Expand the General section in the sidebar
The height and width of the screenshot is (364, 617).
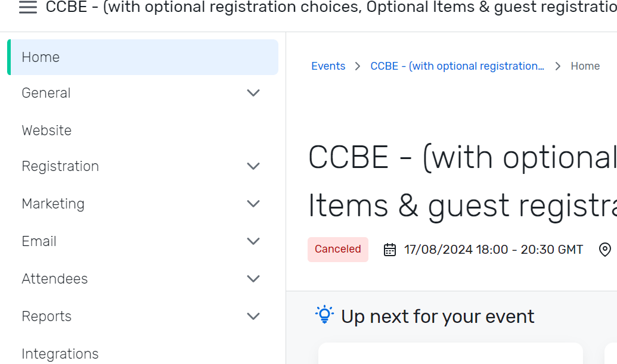[x=253, y=93]
